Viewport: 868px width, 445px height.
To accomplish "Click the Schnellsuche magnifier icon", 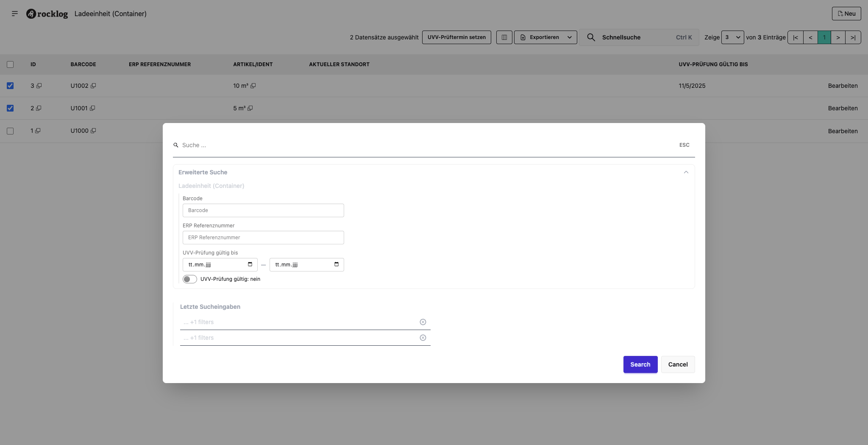I will click(x=591, y=37).
